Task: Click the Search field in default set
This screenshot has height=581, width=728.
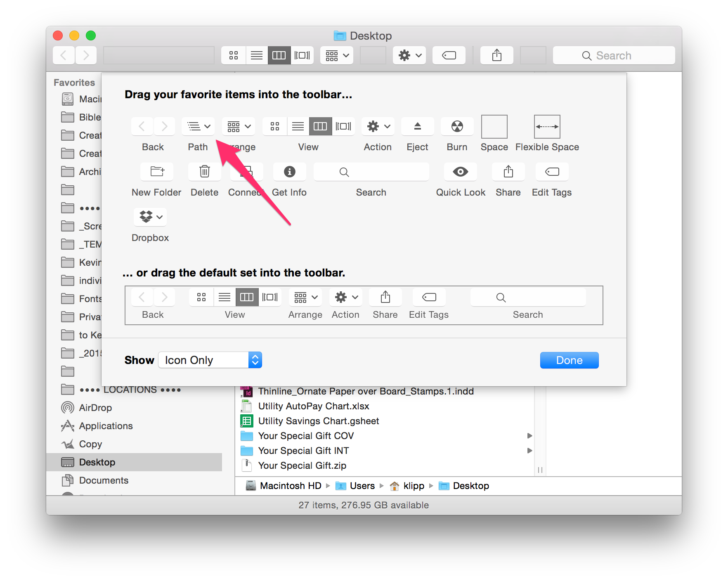Action: 528,297
